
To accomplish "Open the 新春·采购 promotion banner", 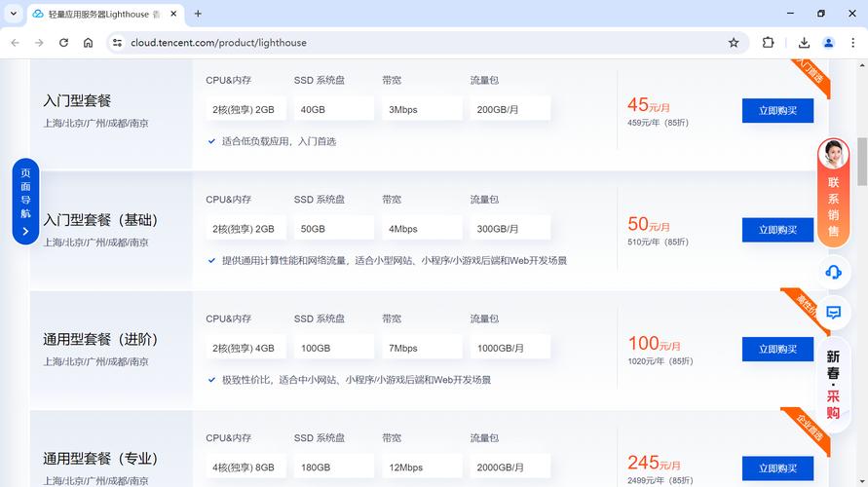I will [833, 385].
